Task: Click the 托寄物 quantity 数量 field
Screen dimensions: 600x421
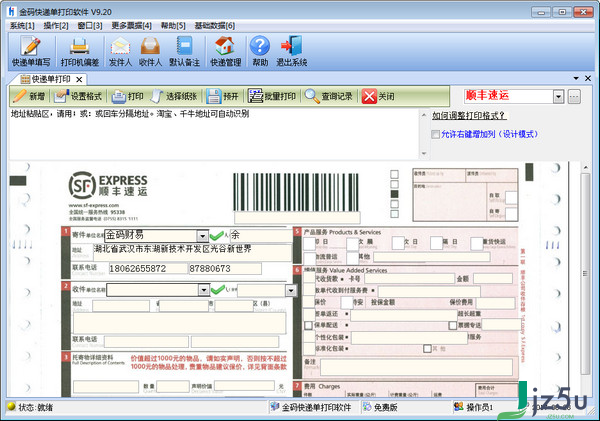Action: coord(173,386)
